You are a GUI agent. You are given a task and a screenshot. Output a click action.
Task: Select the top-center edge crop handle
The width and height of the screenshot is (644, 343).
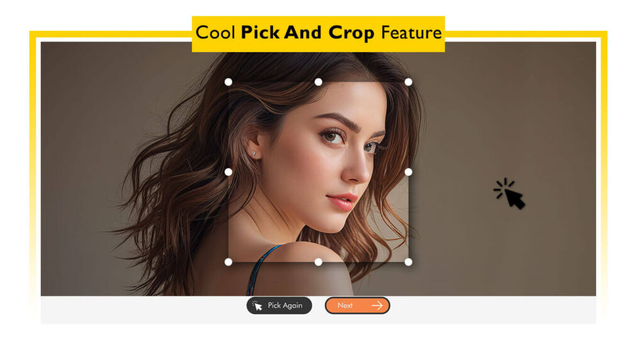point(318,82)
